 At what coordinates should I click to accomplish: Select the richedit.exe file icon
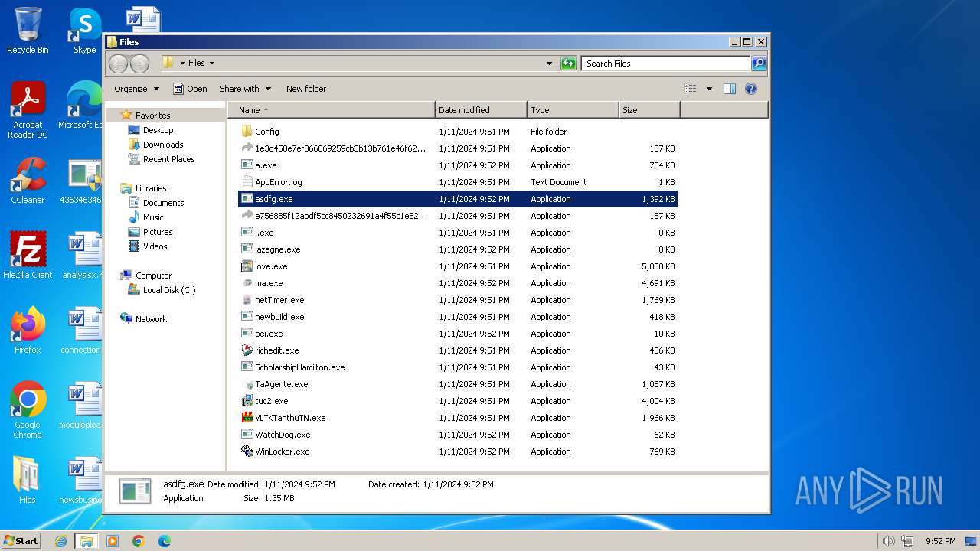coord(247,350)
